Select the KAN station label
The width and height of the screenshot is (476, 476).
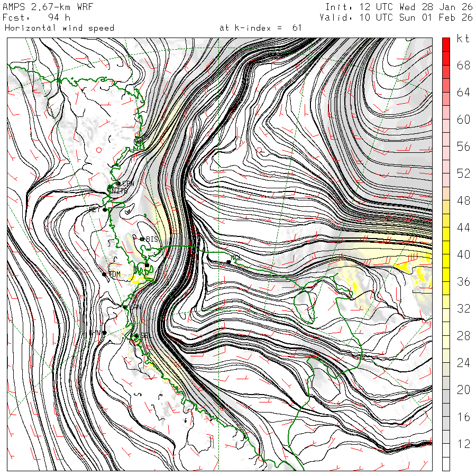135,307
